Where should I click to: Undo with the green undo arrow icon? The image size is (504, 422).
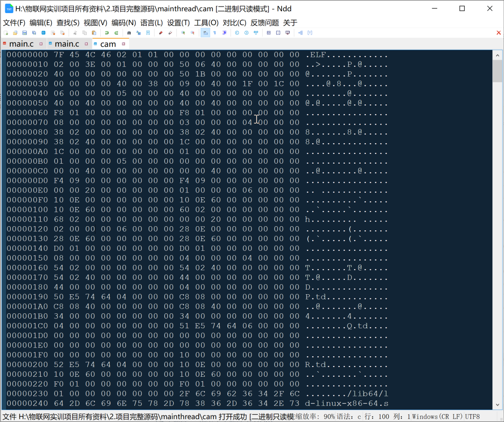[x=107, y=33]
